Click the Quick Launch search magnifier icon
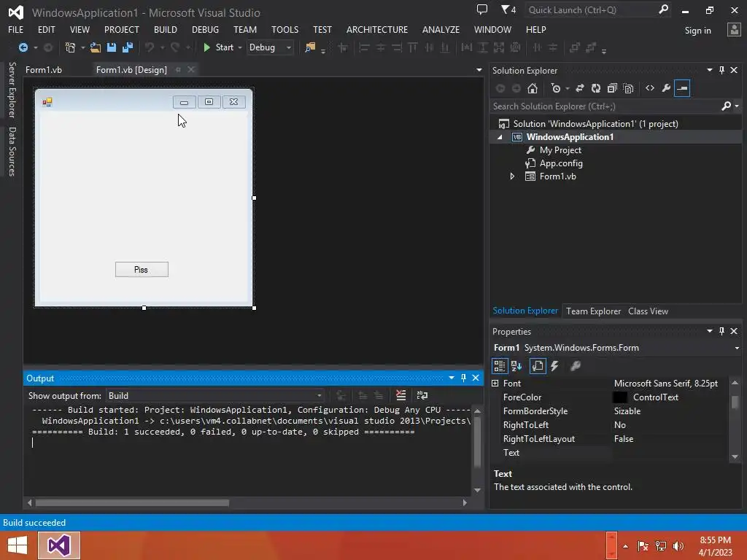This screenshot has width=747, height=560. (663, 9)
